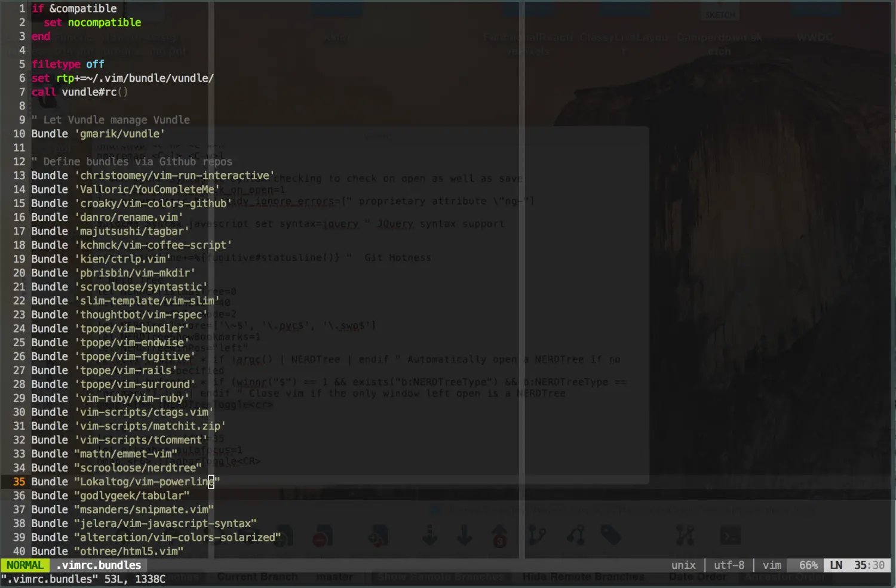Click the 'danro/rename.vim' bundle line

coord(107,217)
